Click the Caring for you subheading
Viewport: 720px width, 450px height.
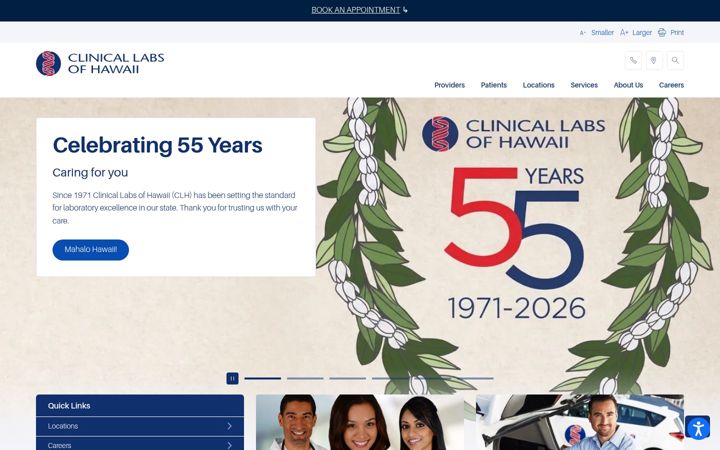(90, 173)
